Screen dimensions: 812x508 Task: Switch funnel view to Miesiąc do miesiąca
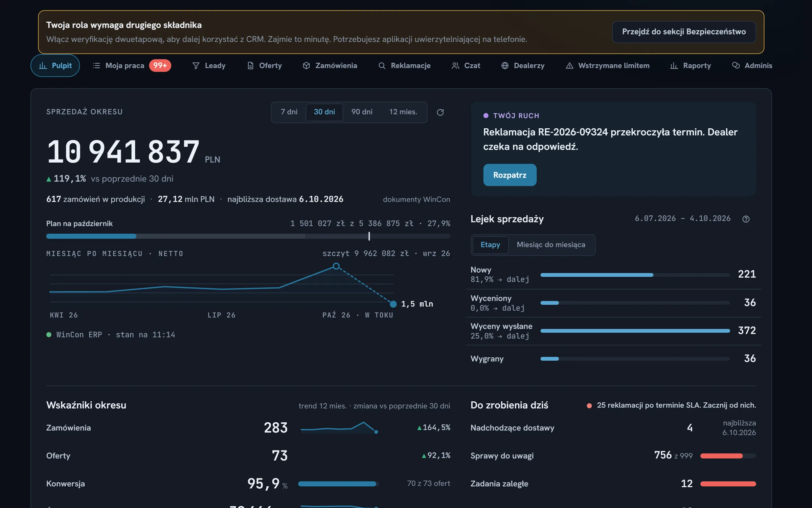[x=551, y=245]
